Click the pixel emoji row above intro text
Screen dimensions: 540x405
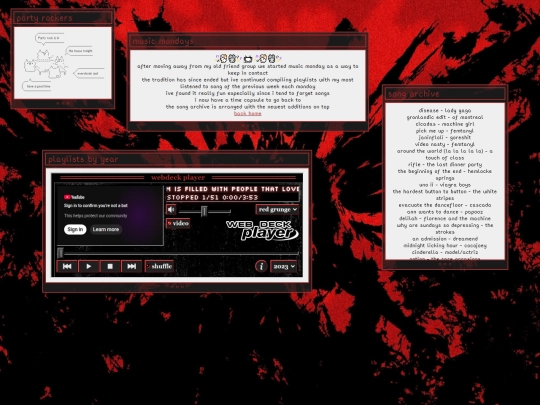coord(248,58)
